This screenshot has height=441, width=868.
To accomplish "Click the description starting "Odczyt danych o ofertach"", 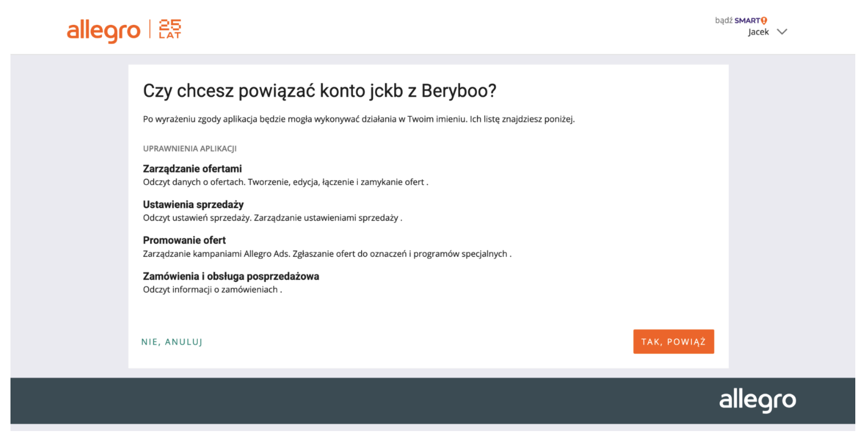I will pos(285,182).
